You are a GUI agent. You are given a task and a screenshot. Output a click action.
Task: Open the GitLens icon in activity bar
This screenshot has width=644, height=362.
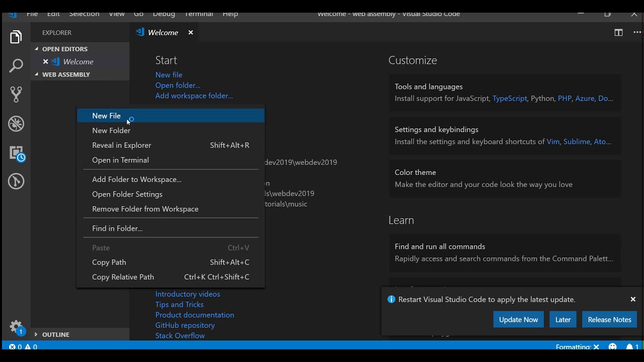(x=16, y=181)
